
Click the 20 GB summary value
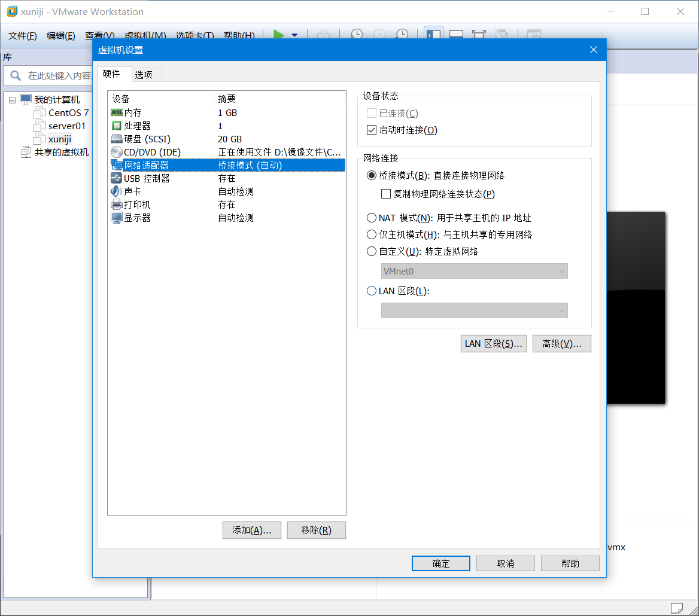tap(230, 139)
